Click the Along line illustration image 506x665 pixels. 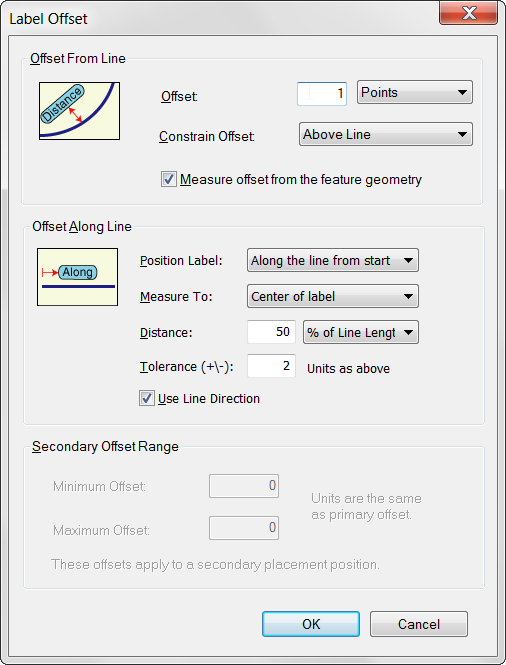(78, 277)
